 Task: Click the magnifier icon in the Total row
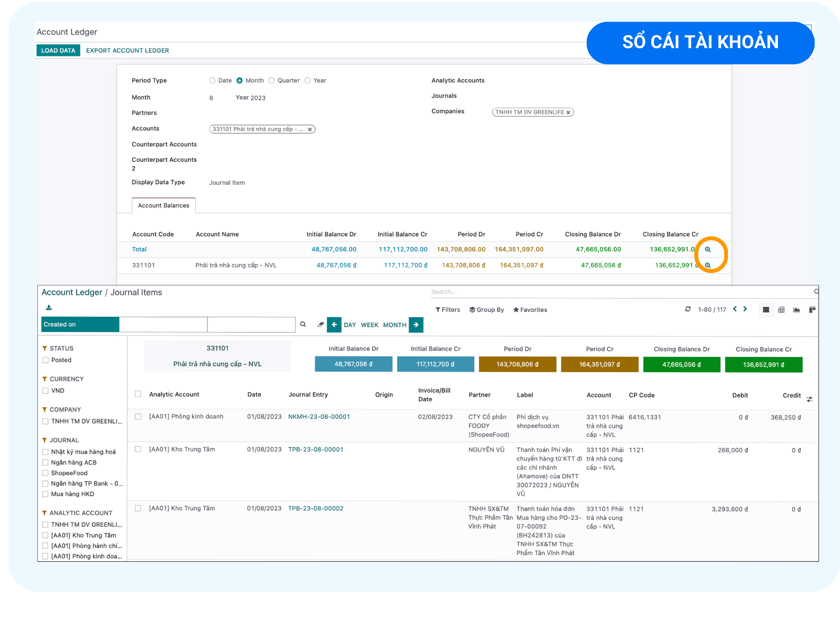click(707, 249)
